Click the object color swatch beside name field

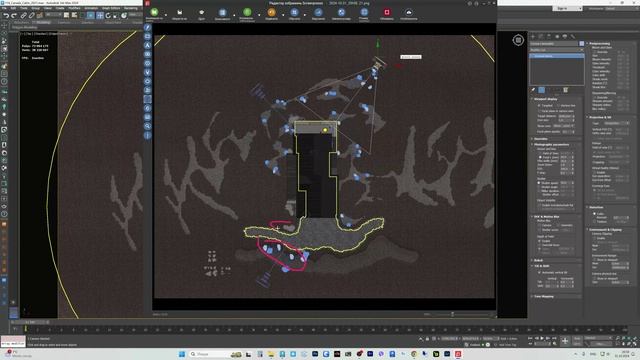click(x=582, y=43)
